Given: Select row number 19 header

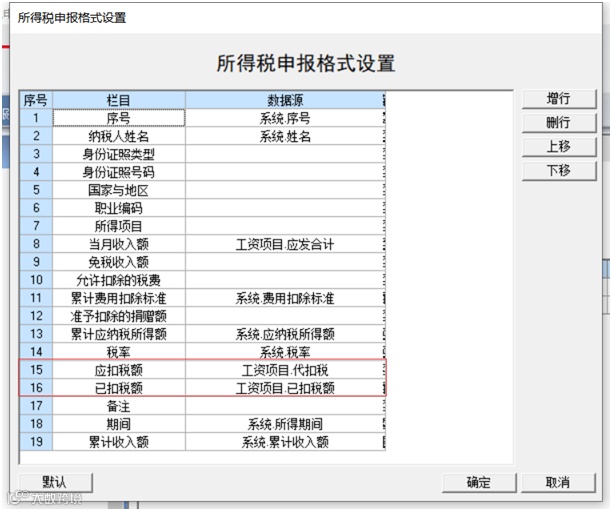Looking at the screenshot, I should [x=36, y=442].
